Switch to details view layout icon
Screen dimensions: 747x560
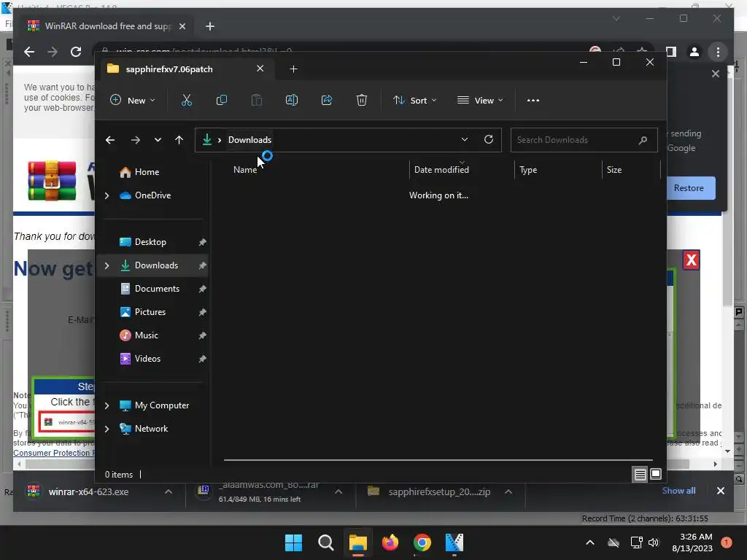(x=640, y=474)
